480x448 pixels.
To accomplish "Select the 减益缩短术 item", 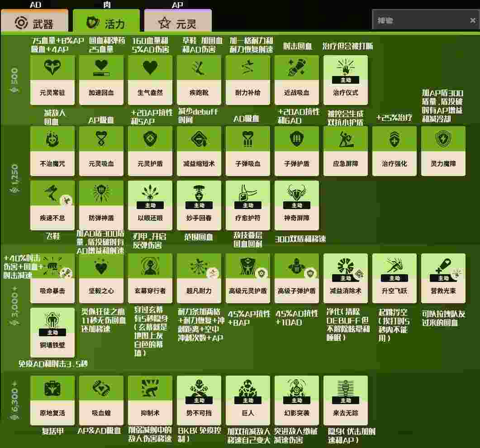I will (199, 151).
